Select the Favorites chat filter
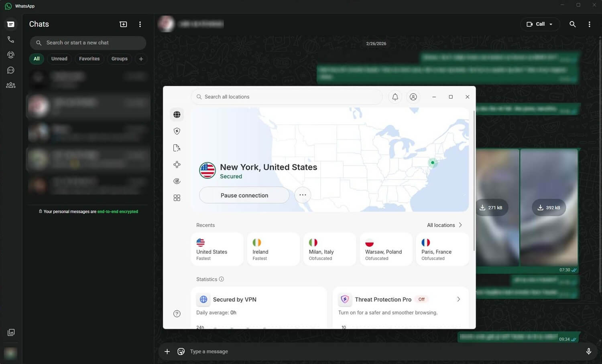 click(89, 59)
